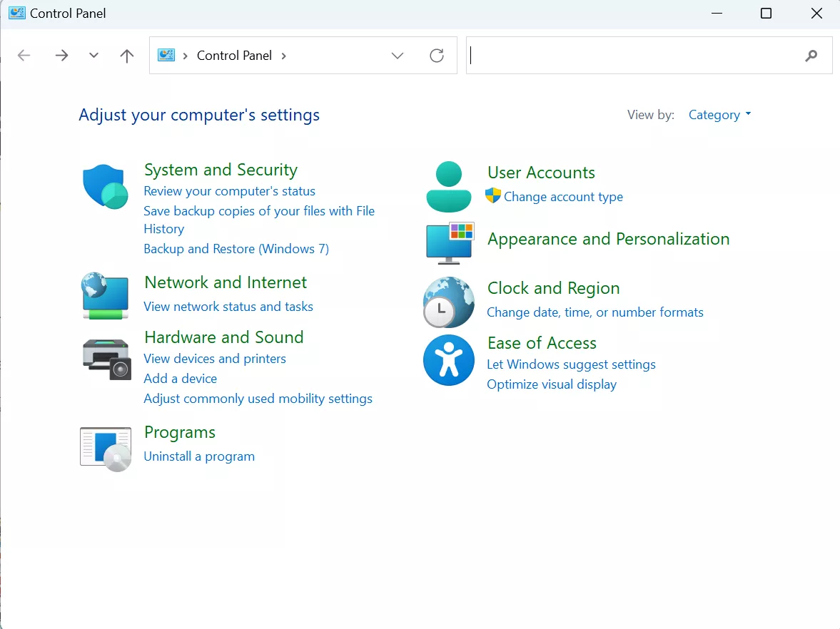The height and width of the screenshot is (629, 840).
Task: Open recent locations dropdown beside forward arrow
Action: 93,55
